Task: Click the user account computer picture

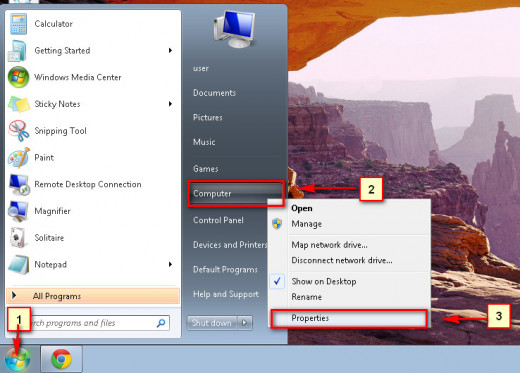Action: pyautogui.click(x=234, y=29)
